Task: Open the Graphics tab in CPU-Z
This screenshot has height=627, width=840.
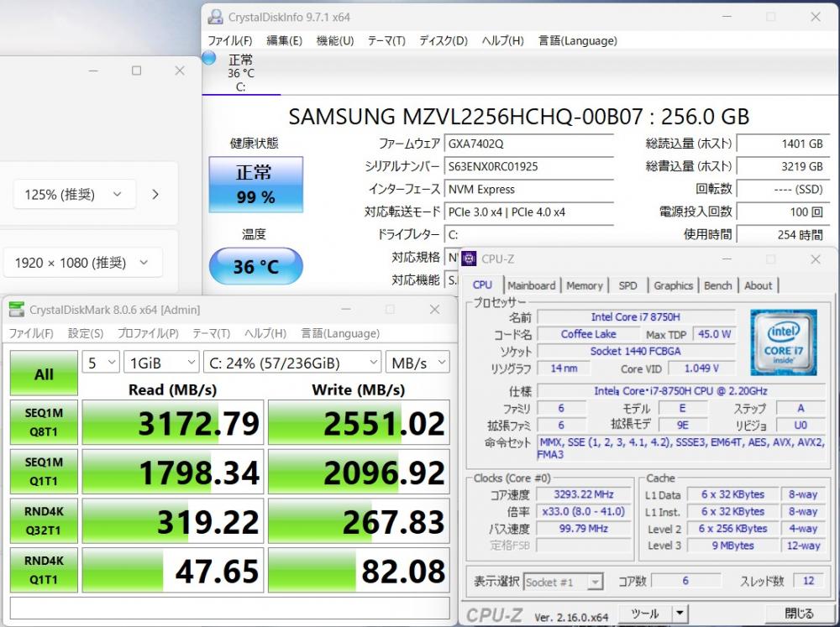Action: (673, 285)
